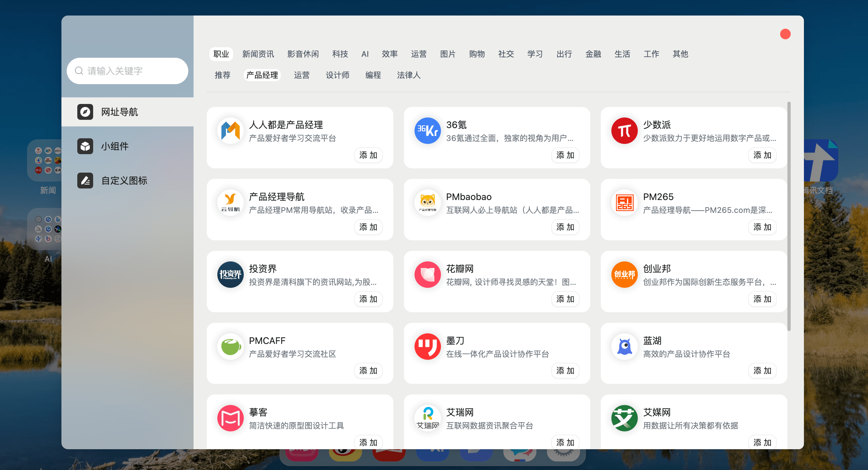Image resolution: width=868 pixels, height=470 pixels.
Task: Click the 少数派 red pi icon
Action: [624, 131]
